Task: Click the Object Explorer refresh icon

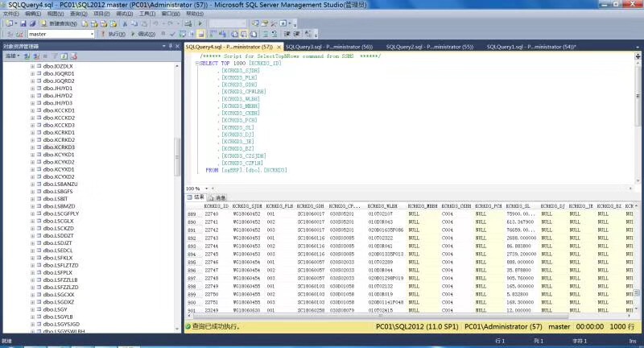Action: [x=63, y=56]
